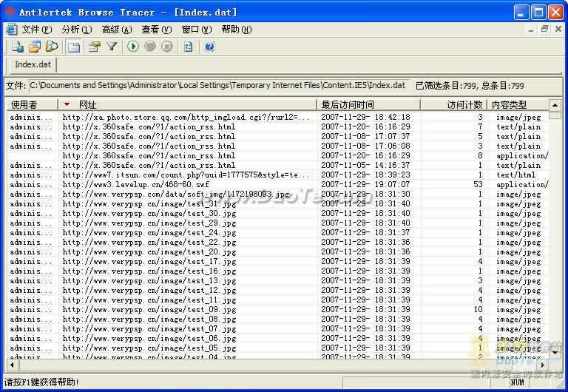Click the text/html content type cell
The image size is (568, 392).
(515, 175)
